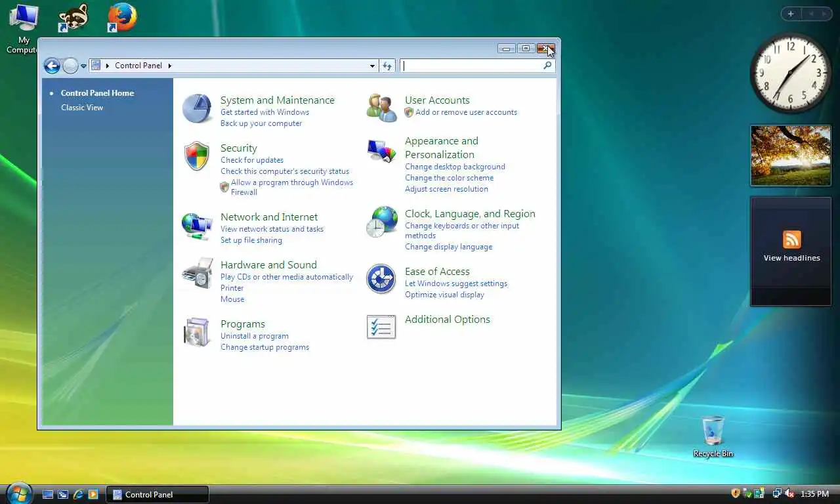
Task: Click Show Desktop in Quick Launch
Action: pos(48,494)
